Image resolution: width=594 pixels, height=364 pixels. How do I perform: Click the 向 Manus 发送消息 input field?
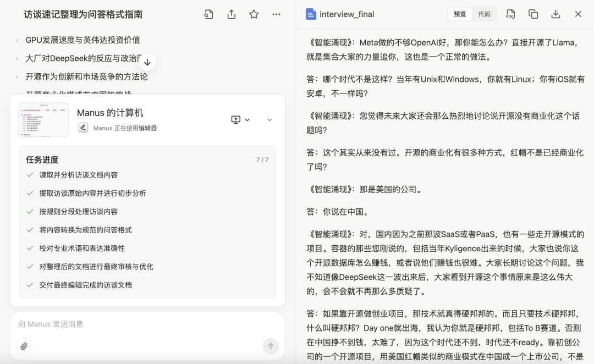[x=147, y=324]
